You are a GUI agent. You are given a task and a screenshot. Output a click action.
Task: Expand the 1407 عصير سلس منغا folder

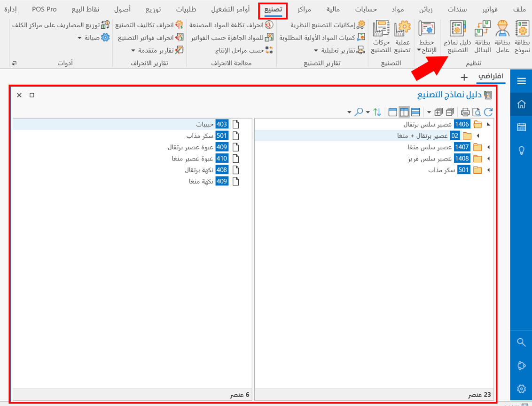(488, 147)
